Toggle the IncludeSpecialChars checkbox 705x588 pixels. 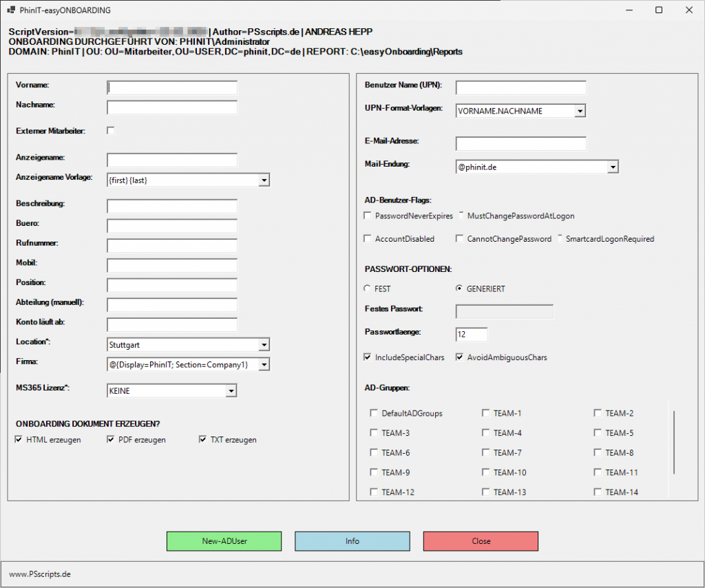[368, 358]
